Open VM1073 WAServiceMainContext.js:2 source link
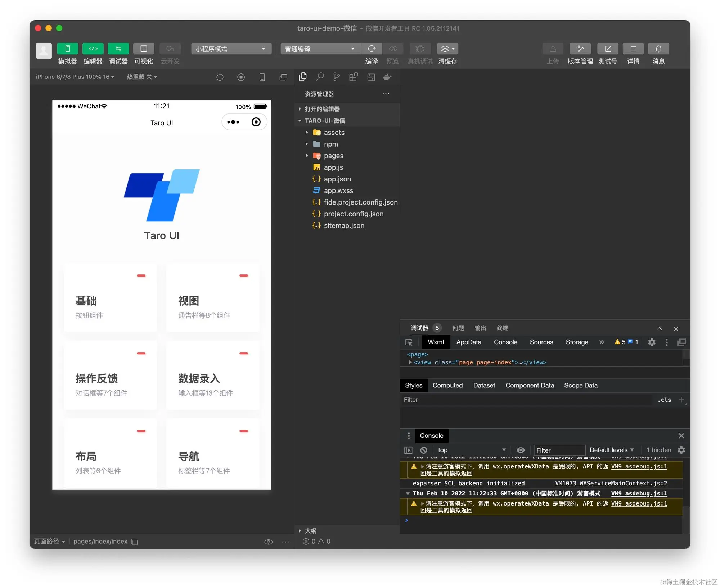720x588 pixels. 611,483
